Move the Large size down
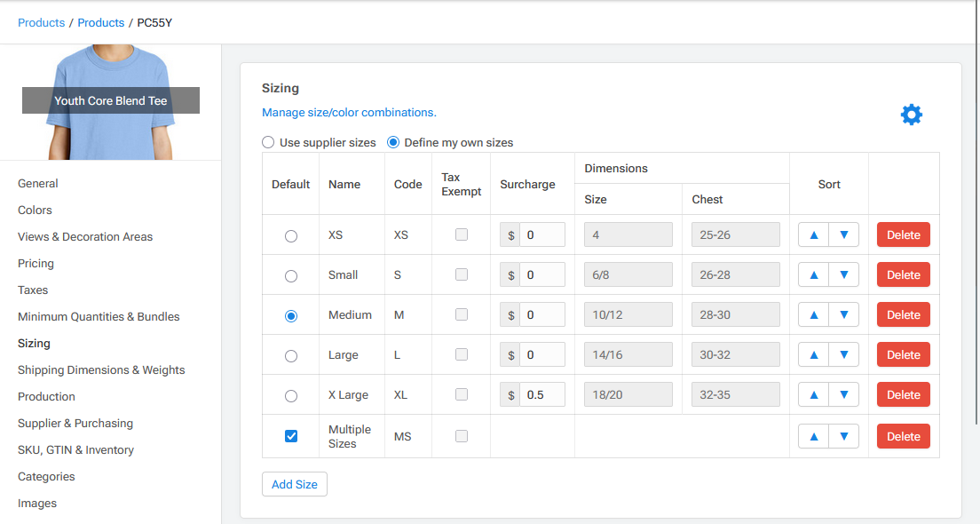The width and height of the screenshot is (980, 524). (x=842, y=354)
